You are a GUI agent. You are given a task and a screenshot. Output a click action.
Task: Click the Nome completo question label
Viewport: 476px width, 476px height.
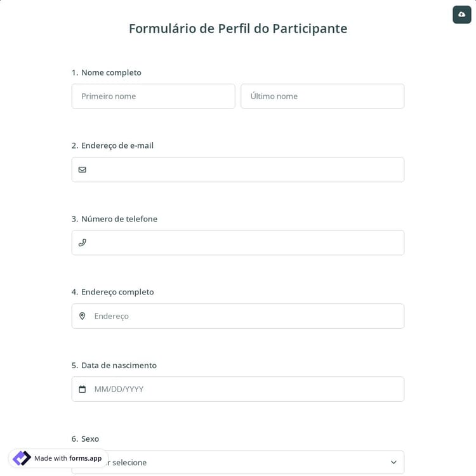pos(111,72)
